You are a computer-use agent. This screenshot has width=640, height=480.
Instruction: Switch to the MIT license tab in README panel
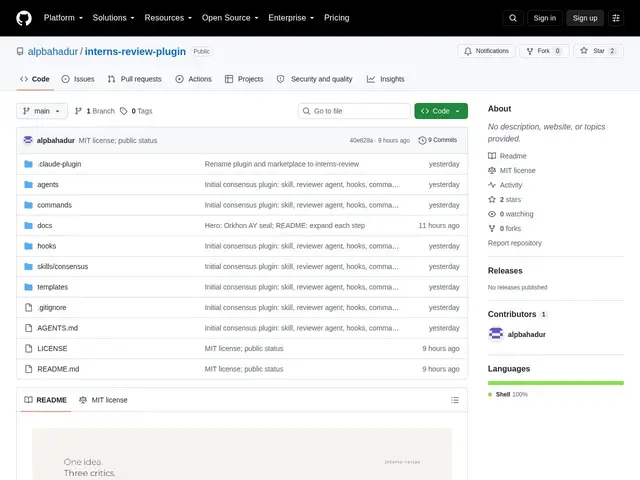point(103,400)
